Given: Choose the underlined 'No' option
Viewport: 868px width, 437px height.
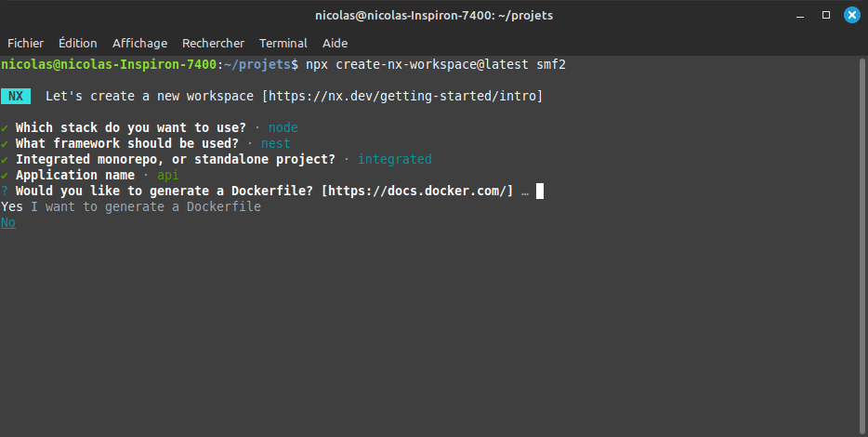Looking at the screenshot, I should (x=8, y=222).
